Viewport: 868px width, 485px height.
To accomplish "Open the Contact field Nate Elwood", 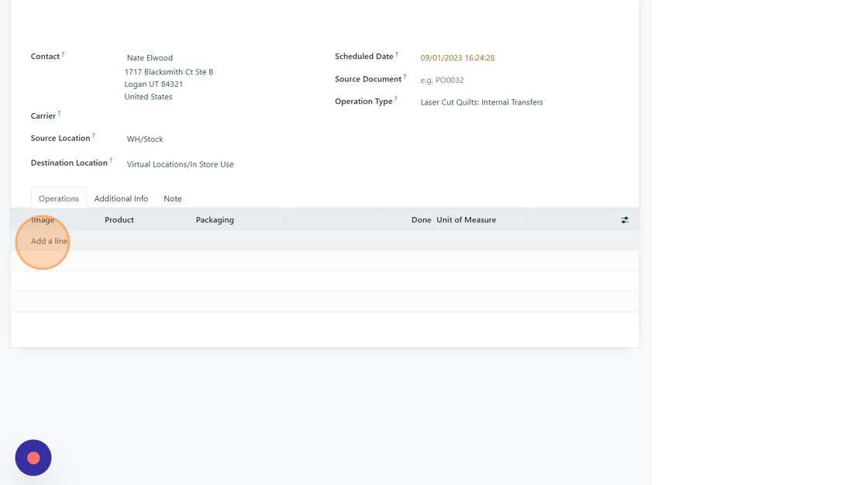I will click(x=150, y=57).
